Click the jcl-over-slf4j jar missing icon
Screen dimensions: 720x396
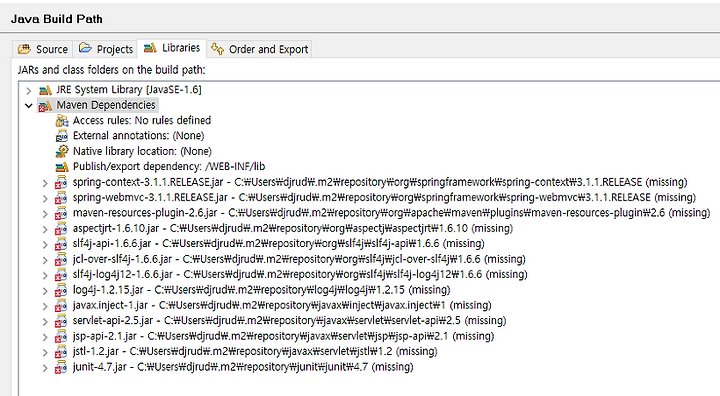point(61,260)
